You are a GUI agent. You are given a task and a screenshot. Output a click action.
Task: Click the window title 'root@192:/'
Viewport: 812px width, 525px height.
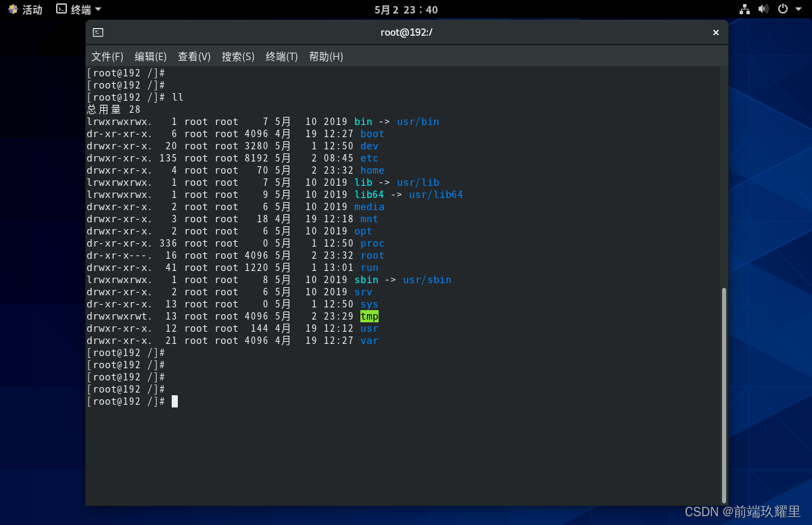(406, 32)
